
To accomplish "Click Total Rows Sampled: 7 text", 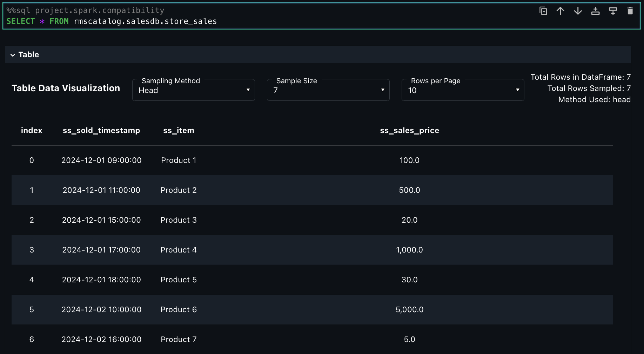I will [x=589, y=88].
